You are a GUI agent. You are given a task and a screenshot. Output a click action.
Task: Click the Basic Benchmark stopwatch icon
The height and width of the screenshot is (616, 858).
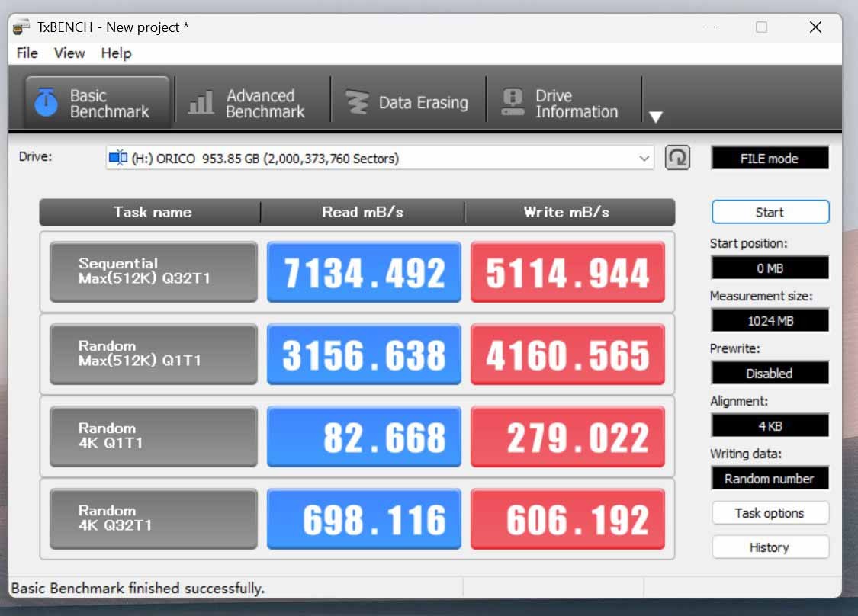[47, 102]
